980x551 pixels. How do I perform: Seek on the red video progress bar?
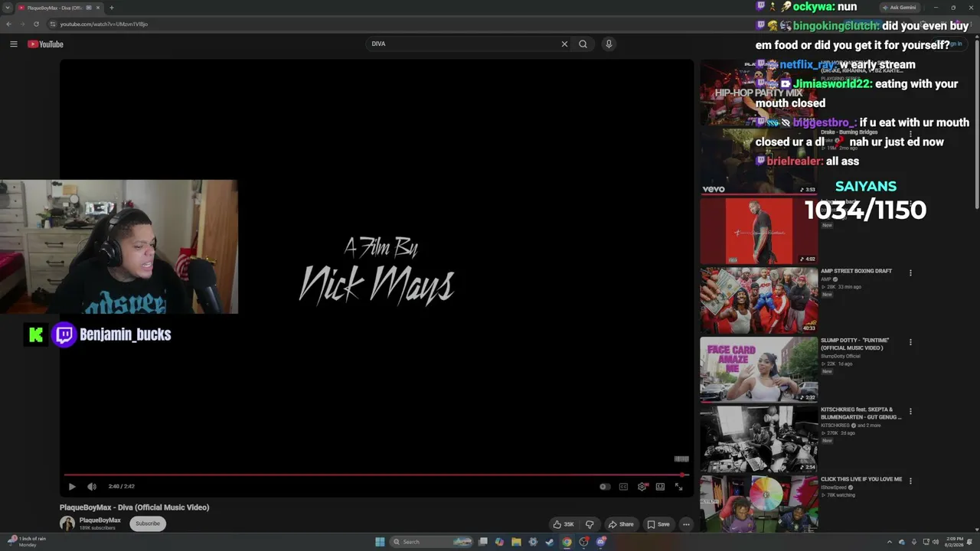click(x=376, y=475)
